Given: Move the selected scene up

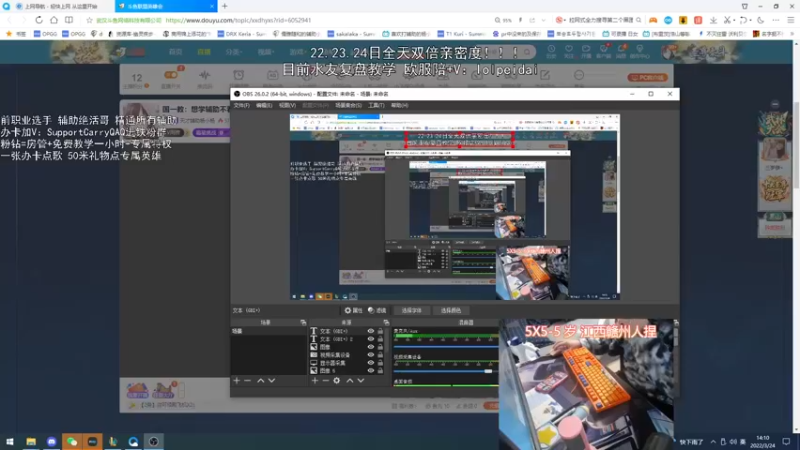Looking at the screenshot, I should tap(261, 381).
